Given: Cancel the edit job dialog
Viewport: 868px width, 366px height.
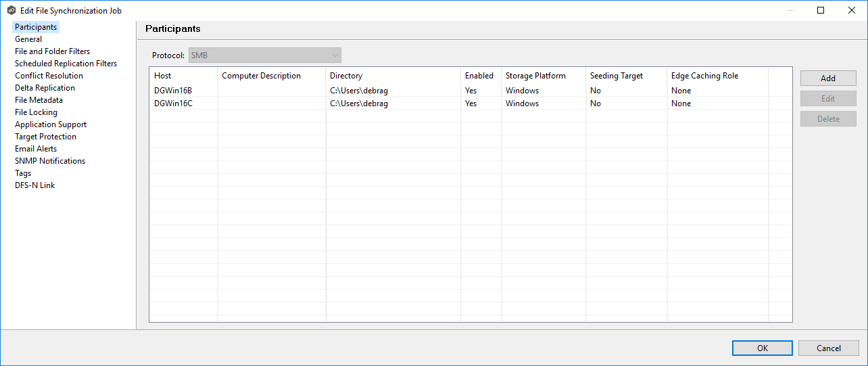Looking at the screenshot, I should coord(828,348).
